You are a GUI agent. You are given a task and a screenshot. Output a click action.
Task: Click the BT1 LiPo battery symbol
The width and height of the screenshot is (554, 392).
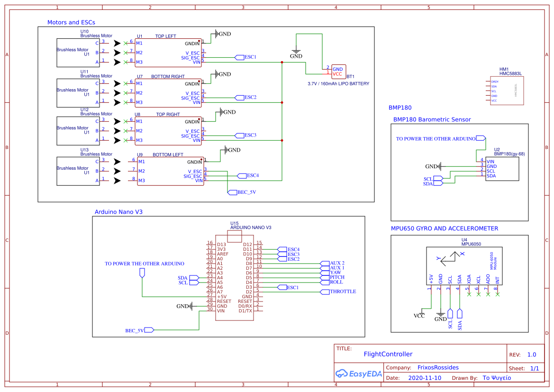tap(338, 72)
